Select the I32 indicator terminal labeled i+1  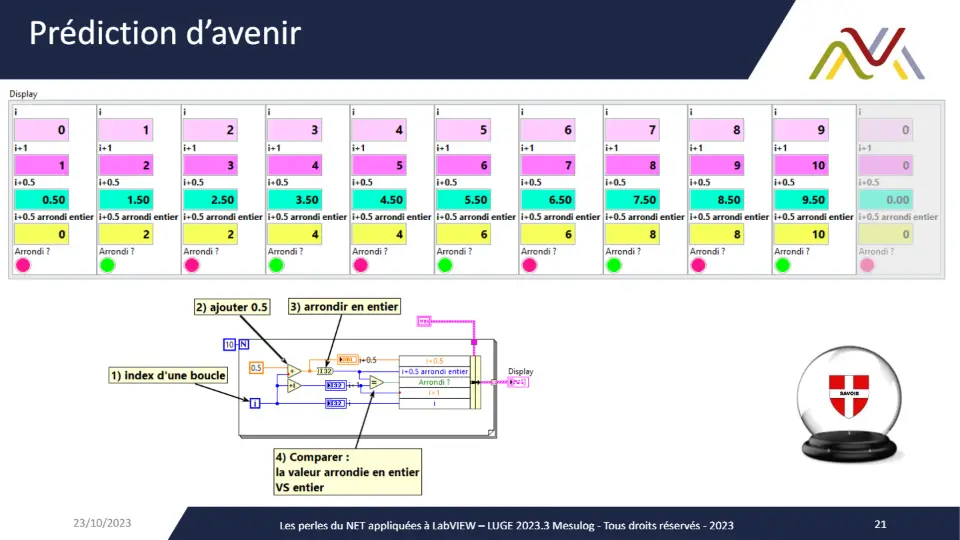336,386
